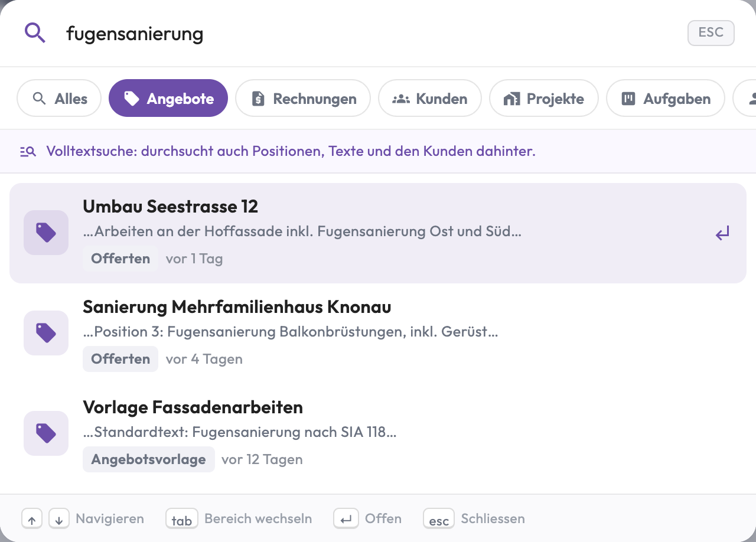Click the down arrow key hint
756x542 pixels.
click(59, 519)
